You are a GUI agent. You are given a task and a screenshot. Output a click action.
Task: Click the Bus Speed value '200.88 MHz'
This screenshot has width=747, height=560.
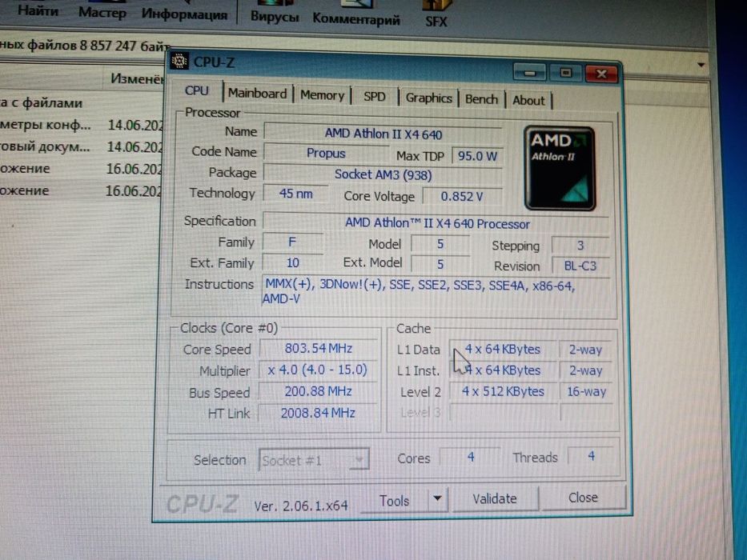[x=318, y=391]
